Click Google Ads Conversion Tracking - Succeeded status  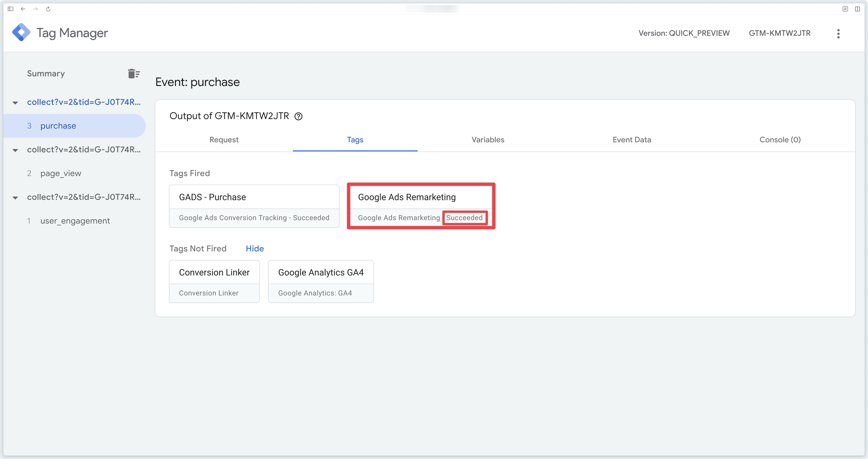point(254,218)
